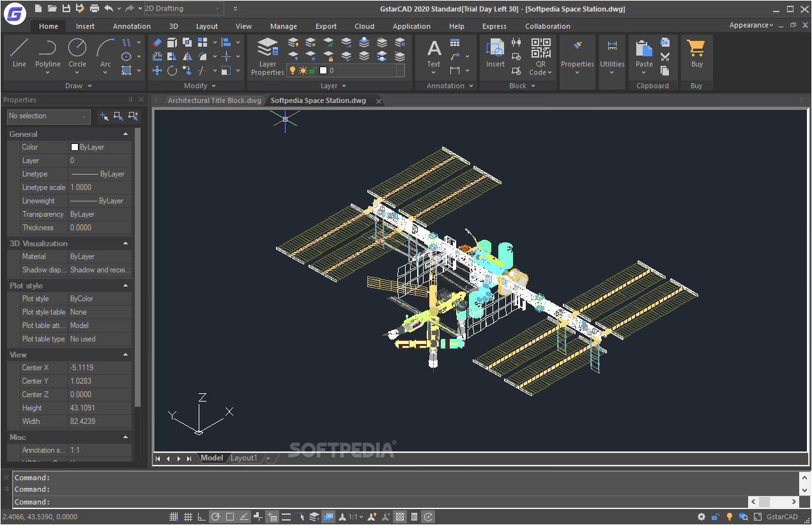Click the white layer color swatch in ribbon
The image size is (812, 525).
pos(323,70)
